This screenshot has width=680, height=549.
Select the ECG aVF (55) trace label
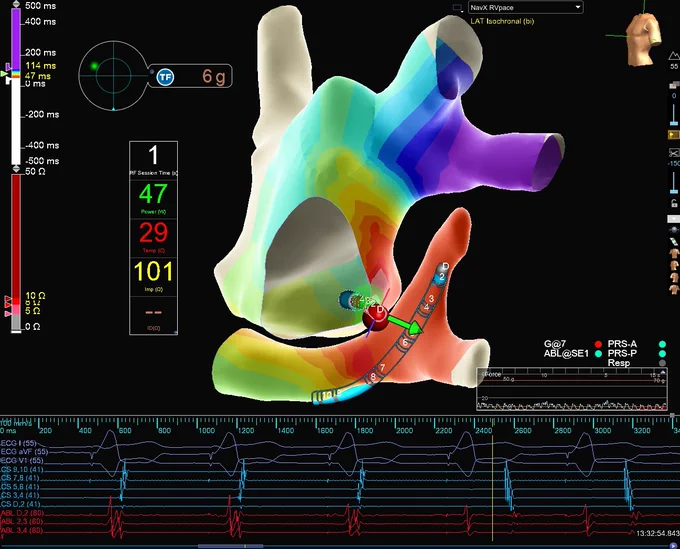pyautogui.click(x=24, y=452)
